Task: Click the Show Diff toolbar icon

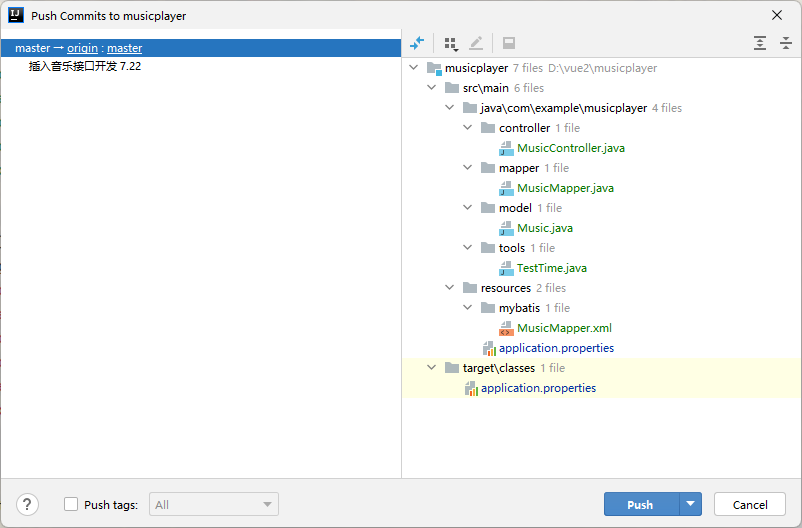Action: click(417, 43)
